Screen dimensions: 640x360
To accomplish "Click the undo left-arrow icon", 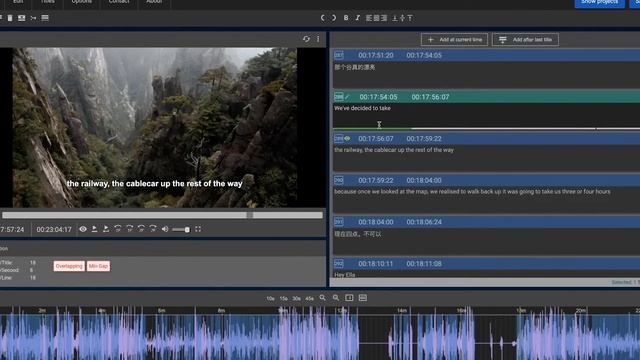I will click(x=322, y=18).
